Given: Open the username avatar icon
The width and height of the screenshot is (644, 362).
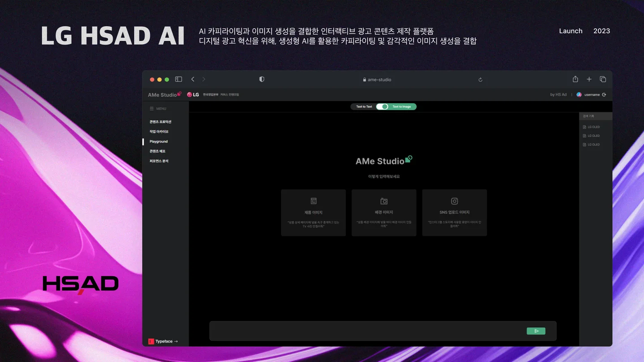Looking at the screenshot, I should pyautogui.click(x=579, y=95).
